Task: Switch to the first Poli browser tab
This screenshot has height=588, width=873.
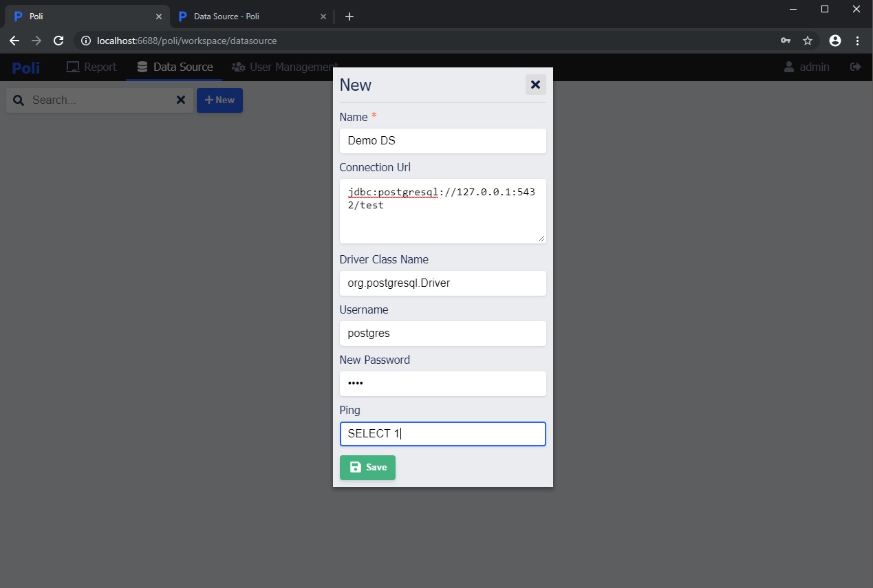Action: pyautogui.click(x=86, y=17)
